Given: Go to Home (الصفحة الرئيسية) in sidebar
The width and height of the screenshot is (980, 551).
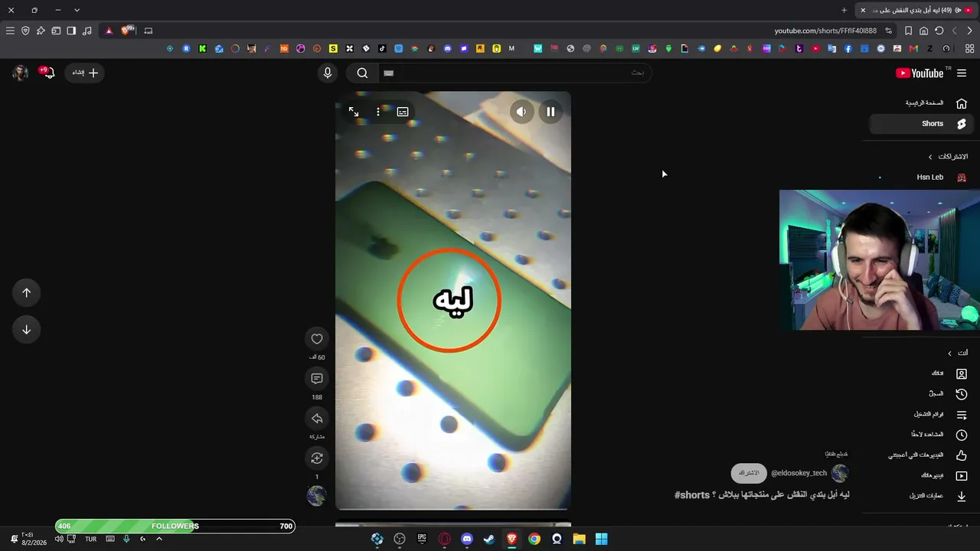Looking at the screenshot, I should (x=922, y=103).
